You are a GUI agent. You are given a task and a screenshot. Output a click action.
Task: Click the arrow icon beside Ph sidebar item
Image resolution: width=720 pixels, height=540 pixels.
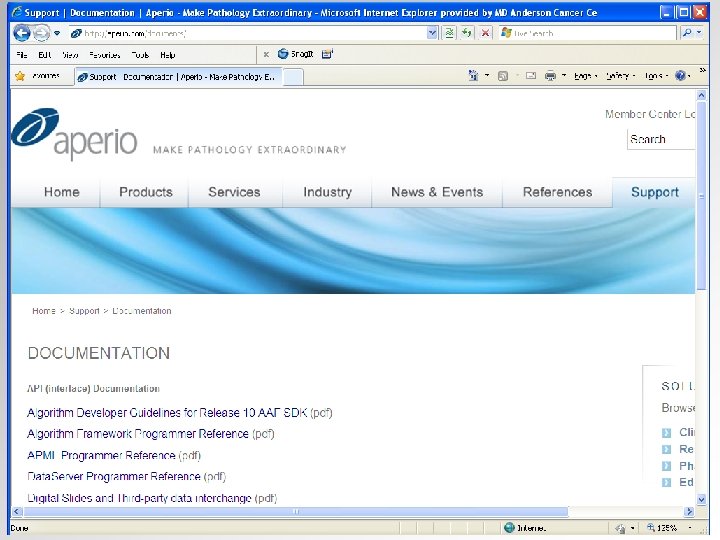click(666, 466)
